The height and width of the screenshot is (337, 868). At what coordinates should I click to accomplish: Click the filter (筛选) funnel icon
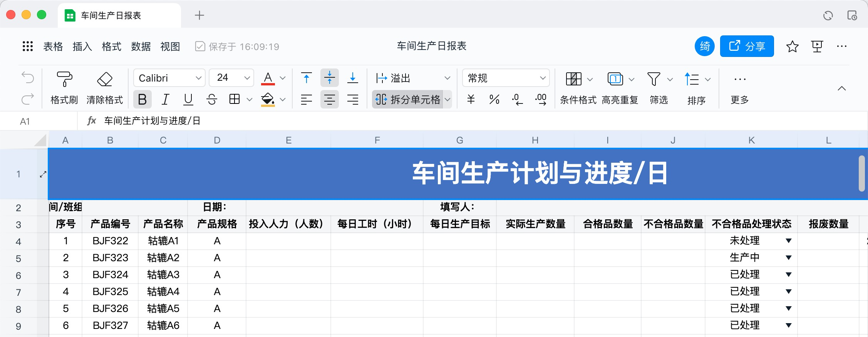(654, 79)
